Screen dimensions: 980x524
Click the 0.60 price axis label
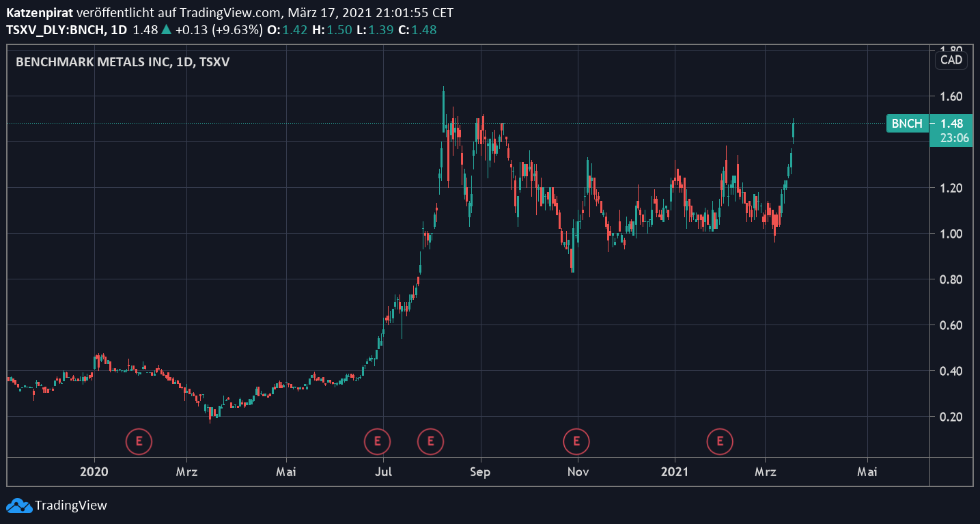(951, 325)
